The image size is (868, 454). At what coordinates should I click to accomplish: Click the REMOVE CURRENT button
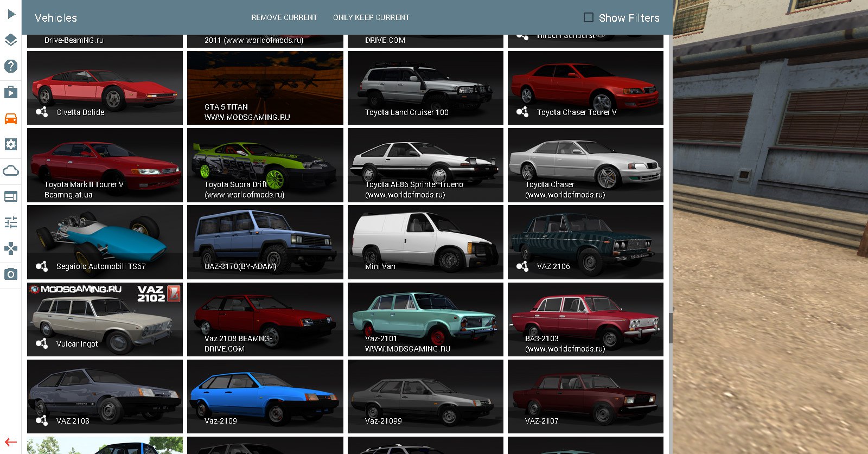coord(284,17)
